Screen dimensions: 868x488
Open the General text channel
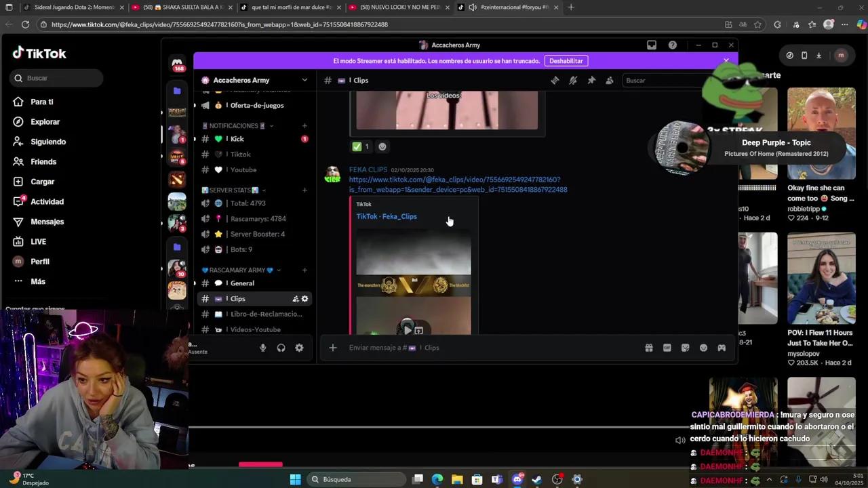point(242,283)
